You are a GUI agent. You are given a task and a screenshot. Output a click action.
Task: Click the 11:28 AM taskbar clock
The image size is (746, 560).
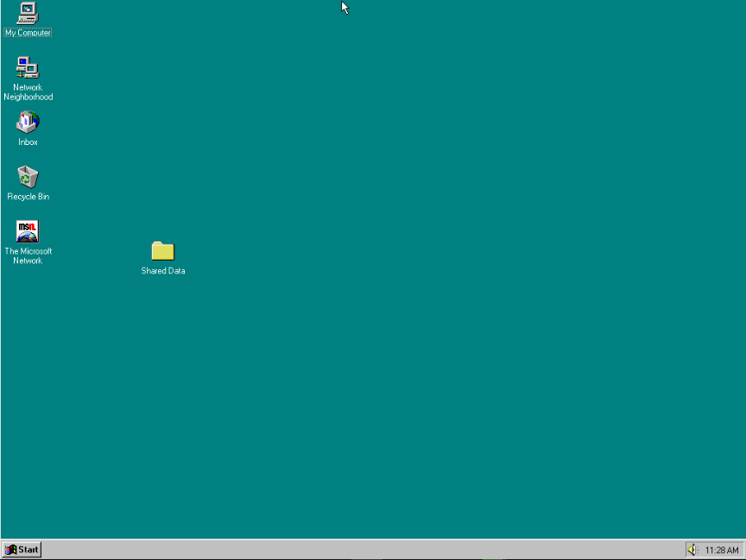(x=722, y=550)
